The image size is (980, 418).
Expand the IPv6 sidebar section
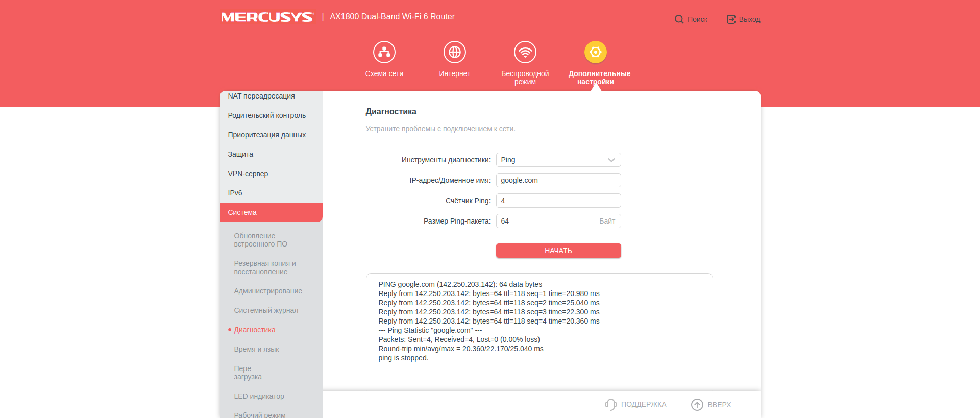(x=235, y=193)
